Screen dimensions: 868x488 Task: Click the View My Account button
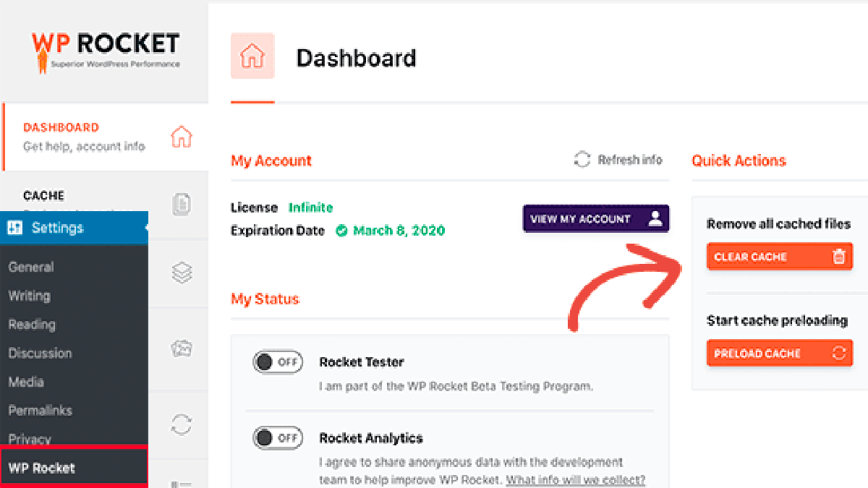[596, 219]
